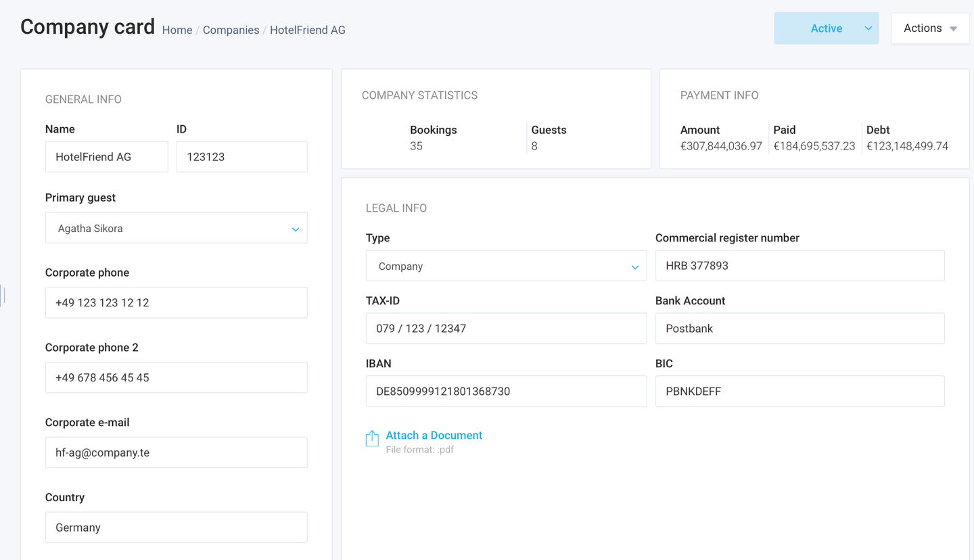Click the TAX-ID input field
This screenshot has width=974, height=560.
coord(506,329)
